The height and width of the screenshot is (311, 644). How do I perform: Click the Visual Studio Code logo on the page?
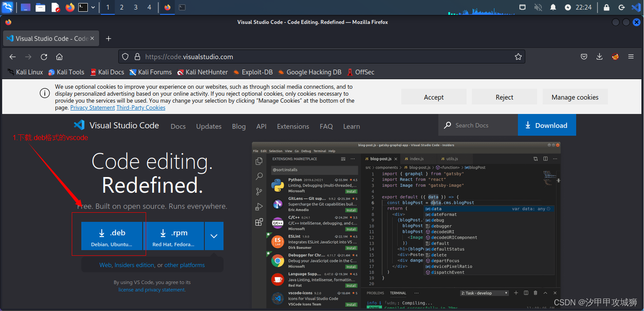79,125
